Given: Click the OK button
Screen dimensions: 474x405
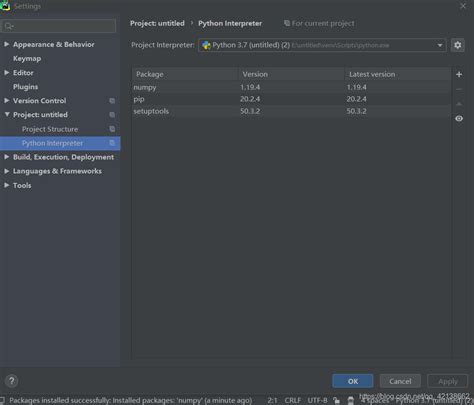Looking at the screenshot, I should [x=353, y=381].
